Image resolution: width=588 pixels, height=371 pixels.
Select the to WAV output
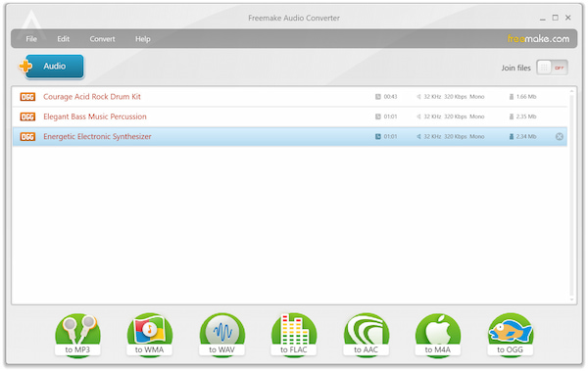click(x=222, y=335)
